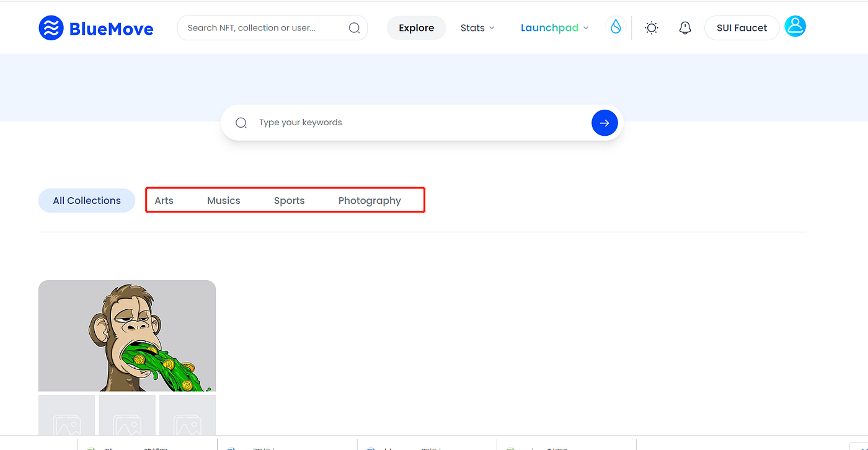Click the SUI Faucet button
Screen dimensions: 868x450
pos(742,28)
